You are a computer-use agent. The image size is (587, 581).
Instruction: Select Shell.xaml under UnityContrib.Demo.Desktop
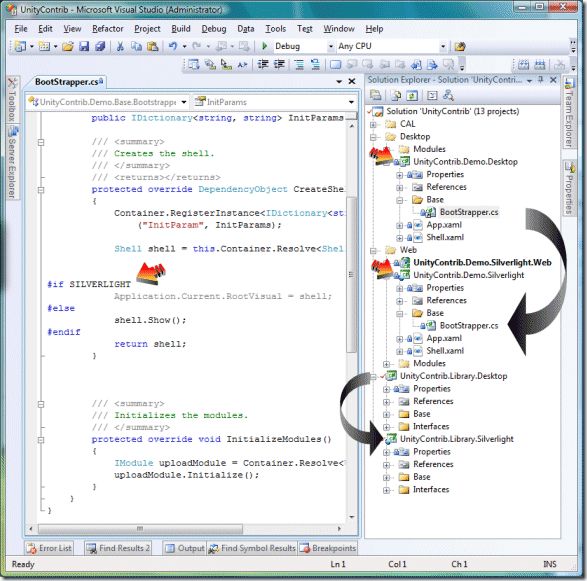tap(445, 237)
